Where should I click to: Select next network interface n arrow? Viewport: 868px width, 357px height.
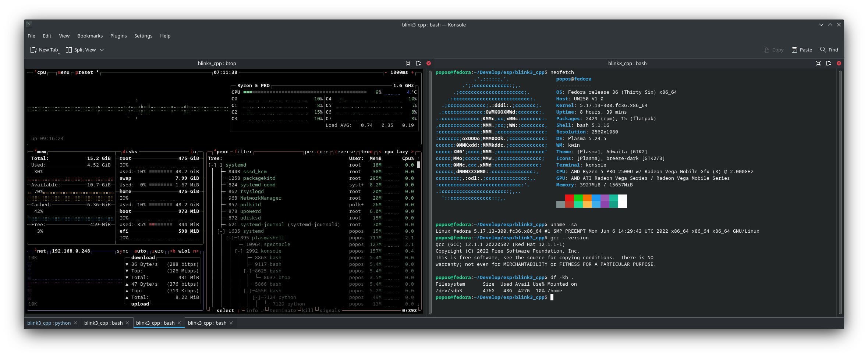pyautogui.click(x=196, y=251)
